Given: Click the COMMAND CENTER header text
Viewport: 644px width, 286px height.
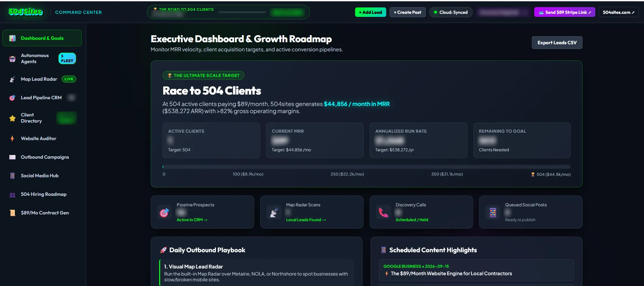Looking at the screenshot, I should [x=78, y=12].
